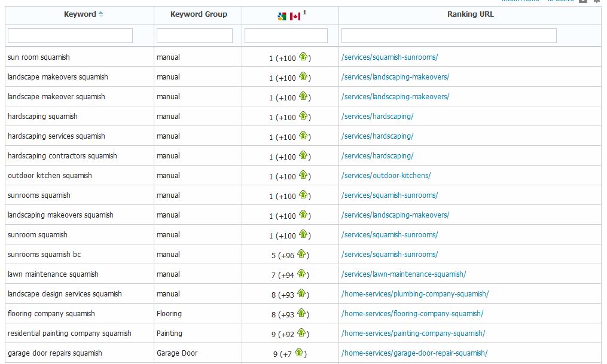Click the green up arrow for residential painting company squamish
The image size is (607, 364).
tap(301, 333)
